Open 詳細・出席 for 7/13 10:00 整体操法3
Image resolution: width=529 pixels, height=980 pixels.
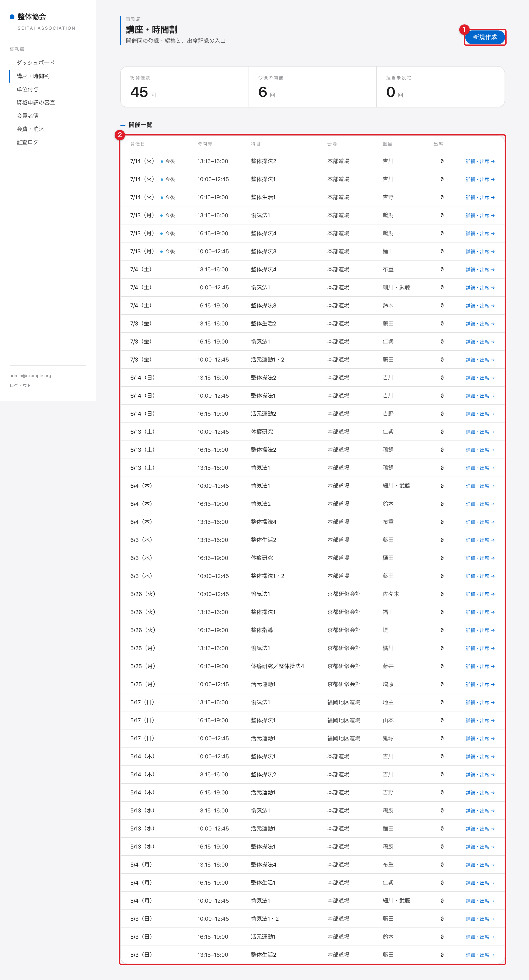click(480, 252)
